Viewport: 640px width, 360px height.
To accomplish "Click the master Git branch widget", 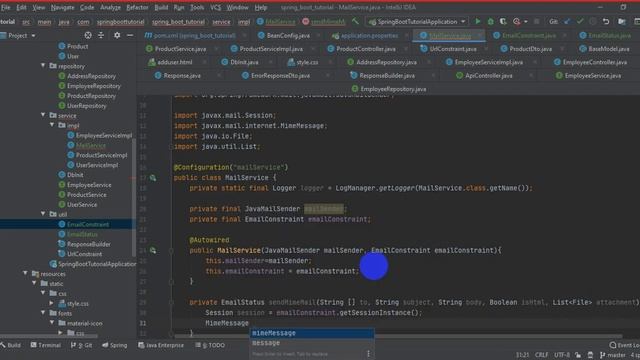I will 613,355.
